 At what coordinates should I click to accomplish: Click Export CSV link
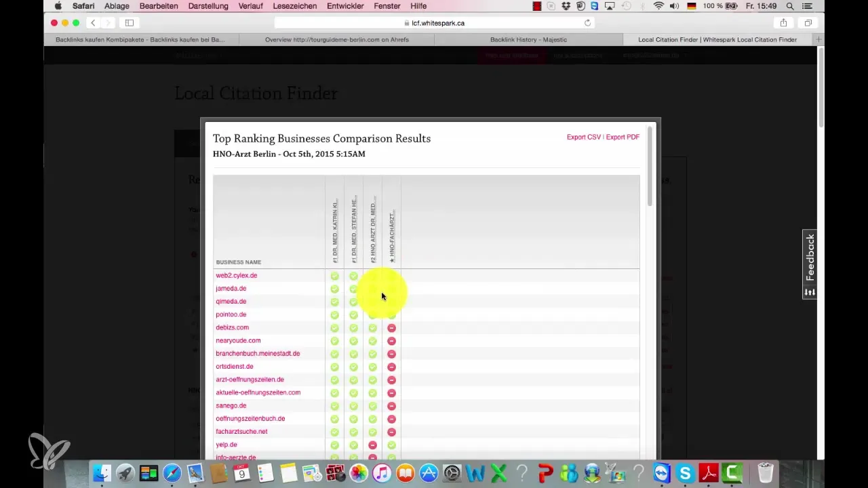pyautogui.click(x=584, y=137)
